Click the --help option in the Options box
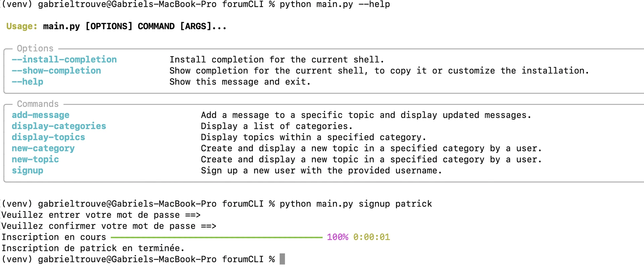 coord(28,82)
